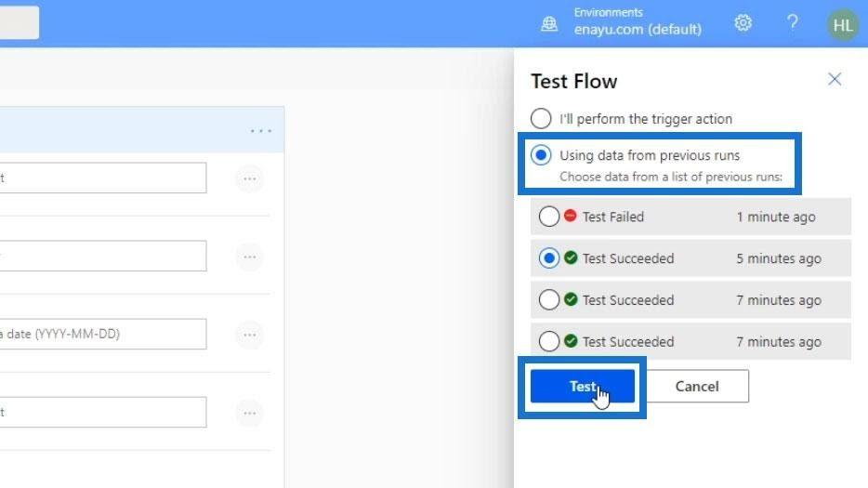The image size is (868, 488).
Task: Close the Test Flow panel
Action: click(835, 79)
